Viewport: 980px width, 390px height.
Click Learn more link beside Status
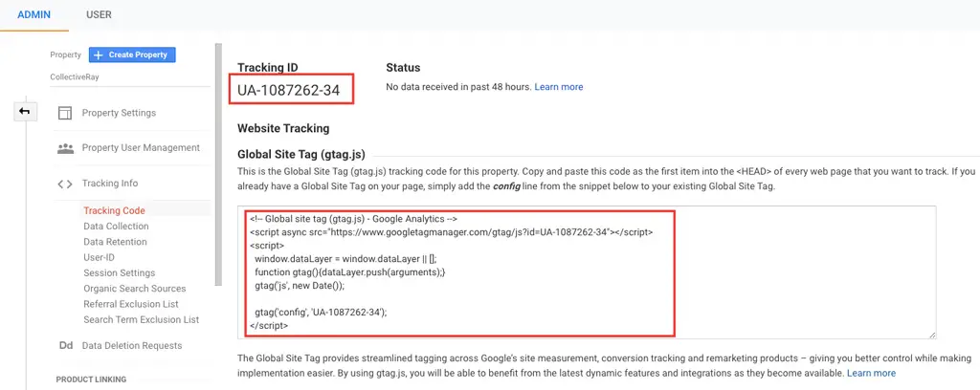coord(559,87)
